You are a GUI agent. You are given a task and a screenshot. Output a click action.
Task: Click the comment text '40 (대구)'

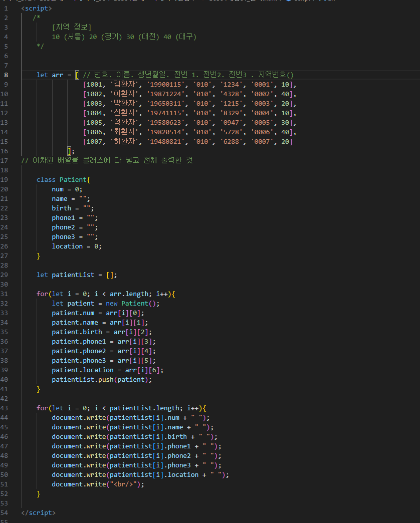click(180, 37)
